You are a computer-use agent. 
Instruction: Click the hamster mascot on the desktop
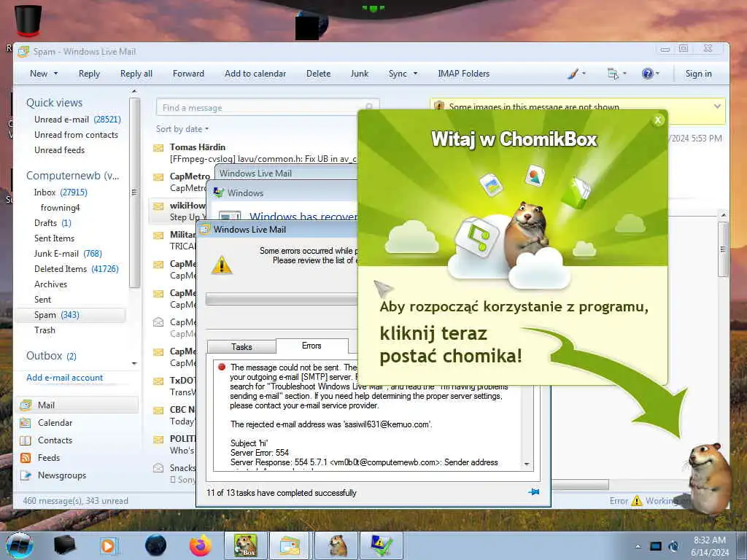[x=709, y=478]
